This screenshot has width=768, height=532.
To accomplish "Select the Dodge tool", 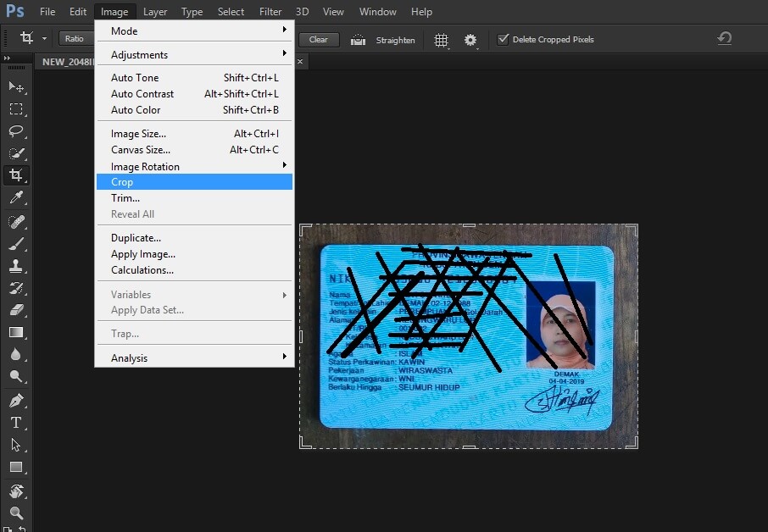I will coord(16,376).
